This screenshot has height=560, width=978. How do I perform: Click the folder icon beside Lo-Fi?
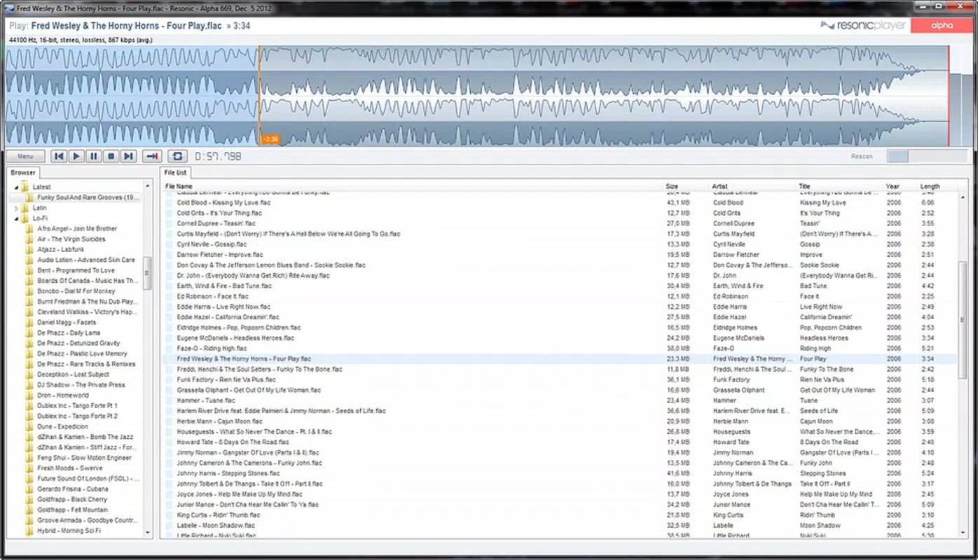coord(25,218)
